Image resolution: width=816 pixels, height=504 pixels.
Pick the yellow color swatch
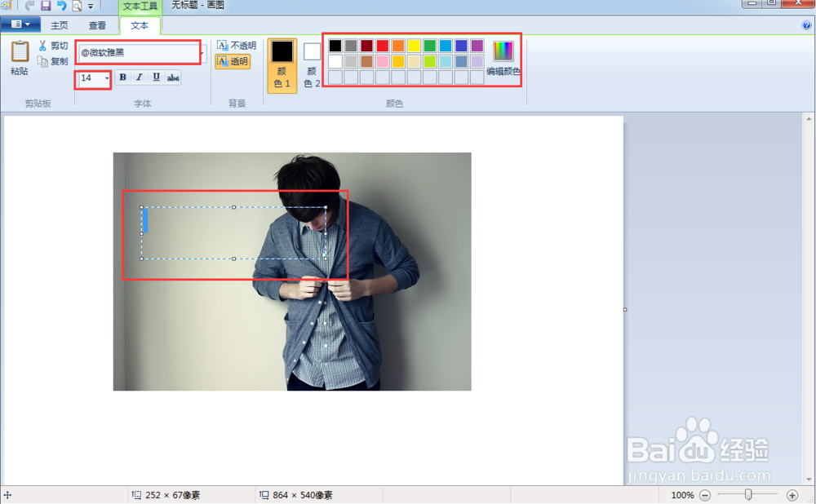[414, 46]
